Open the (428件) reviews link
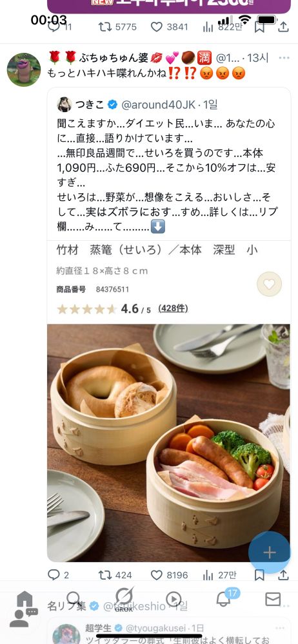298x644 pixels. click(174, 308)
